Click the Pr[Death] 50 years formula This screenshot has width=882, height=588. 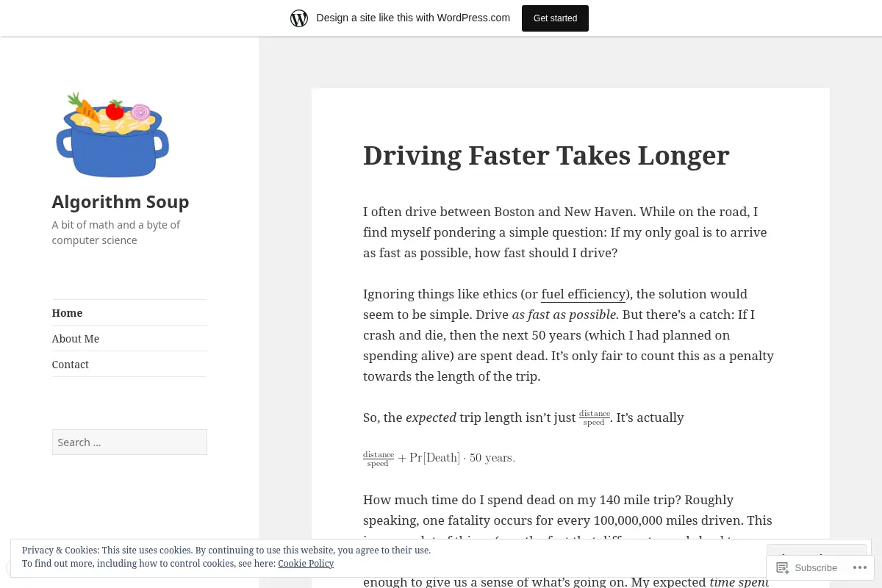coord(439,458)
